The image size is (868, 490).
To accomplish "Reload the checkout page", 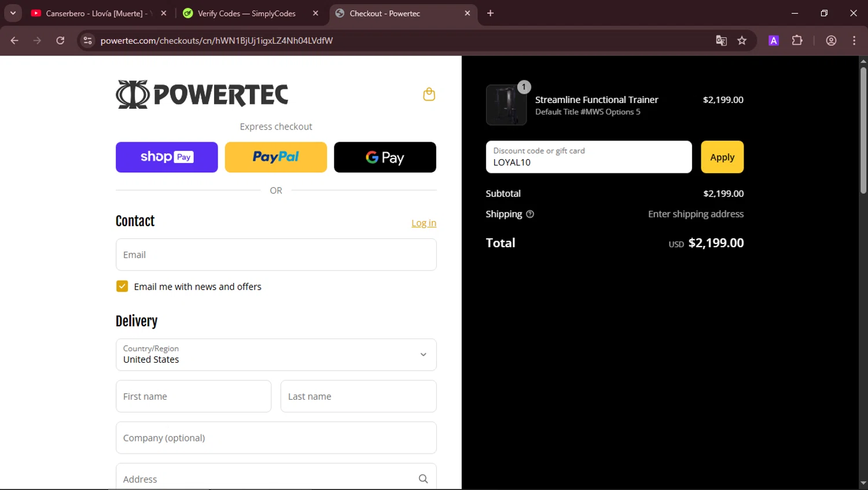I will (60, 40).
